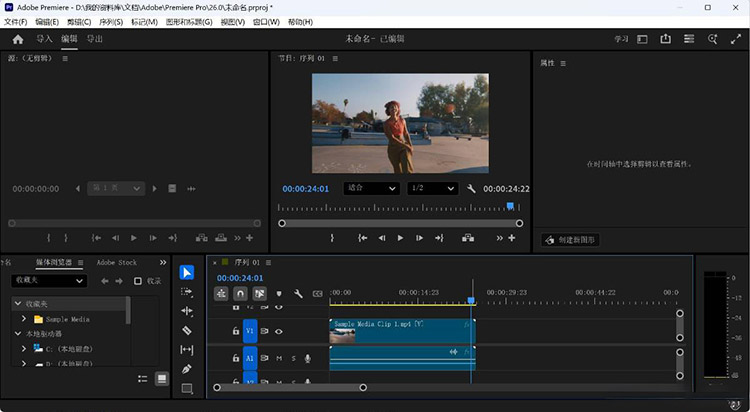Select the Pen tool
This screenshot has height=412, width=750.
tap(187, 369)
